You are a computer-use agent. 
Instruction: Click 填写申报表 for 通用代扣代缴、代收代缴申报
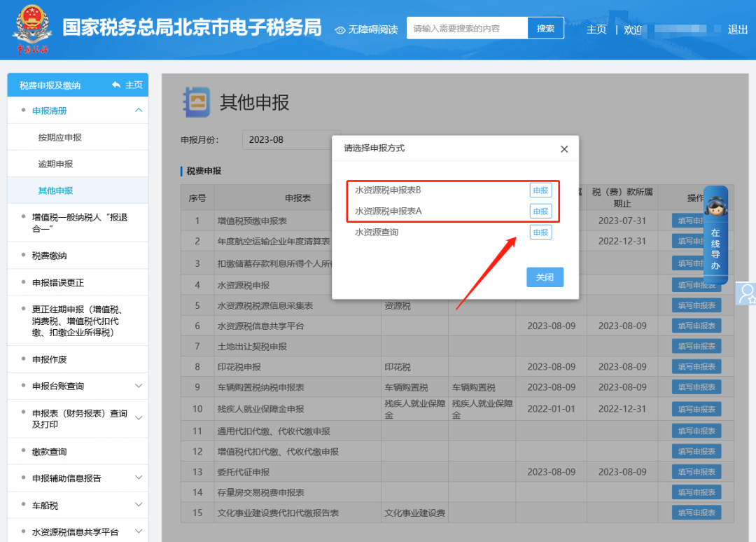pos(696,431)
